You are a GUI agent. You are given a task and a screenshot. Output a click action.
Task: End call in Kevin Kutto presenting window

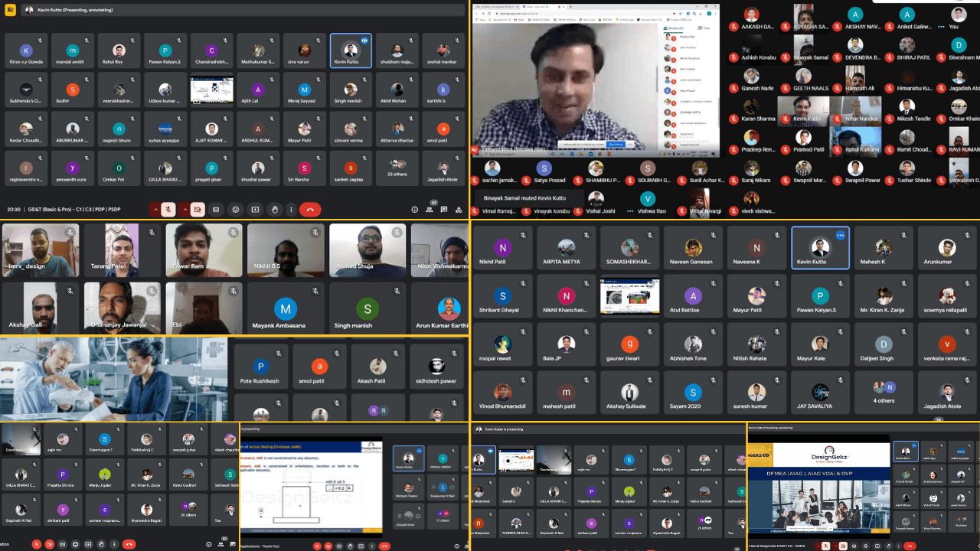coord(910,546)
